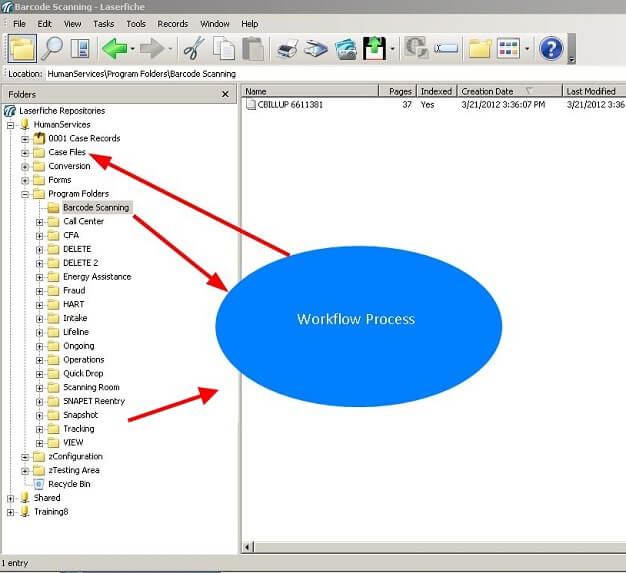Open the Snapshot camera photos icon
Image resolution: width=626 pixels, height=573 pixels.
coord(346,49)
